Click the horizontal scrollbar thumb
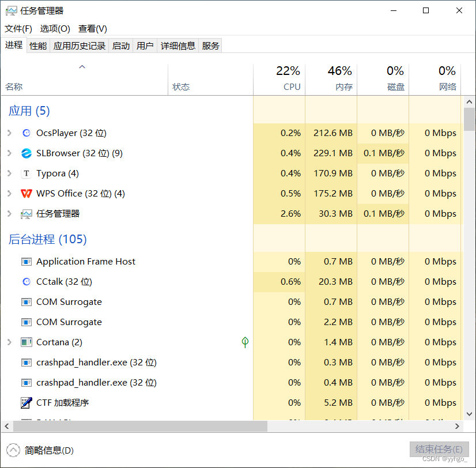The width and height of the screenshot is (476, 468). click(140, 426)
